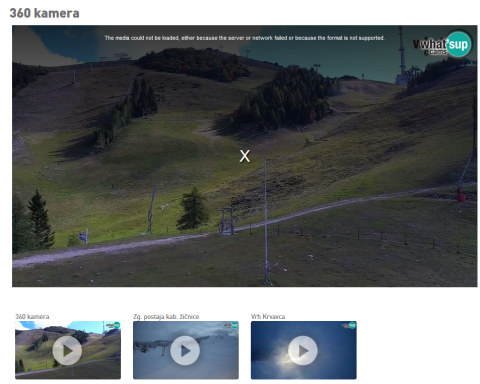Click the What'sup cams logo in main player
Screen dimensions: 480x384
pos(442,44)
